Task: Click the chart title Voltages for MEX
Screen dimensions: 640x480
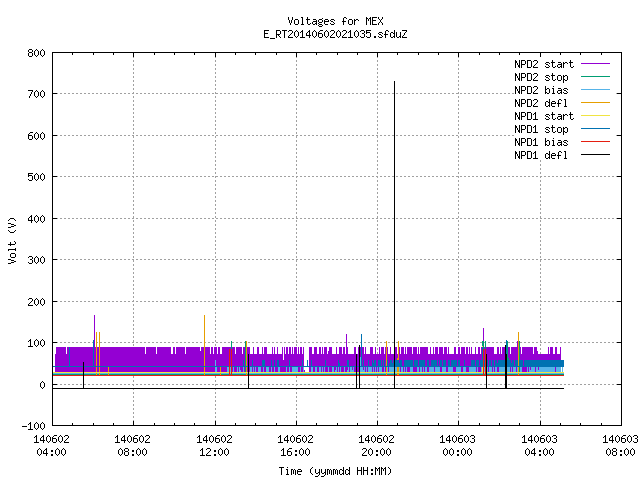Action: (x=335, y=21)
